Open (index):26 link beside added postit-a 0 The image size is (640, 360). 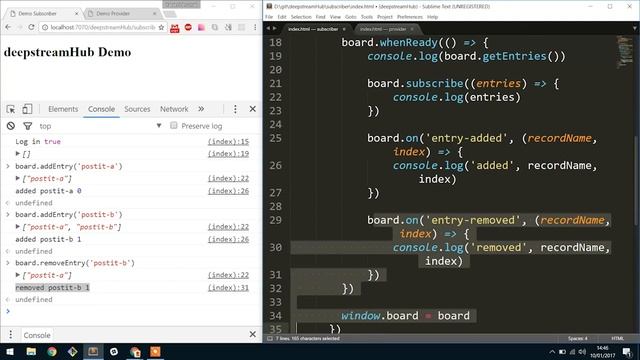[228, 191]
